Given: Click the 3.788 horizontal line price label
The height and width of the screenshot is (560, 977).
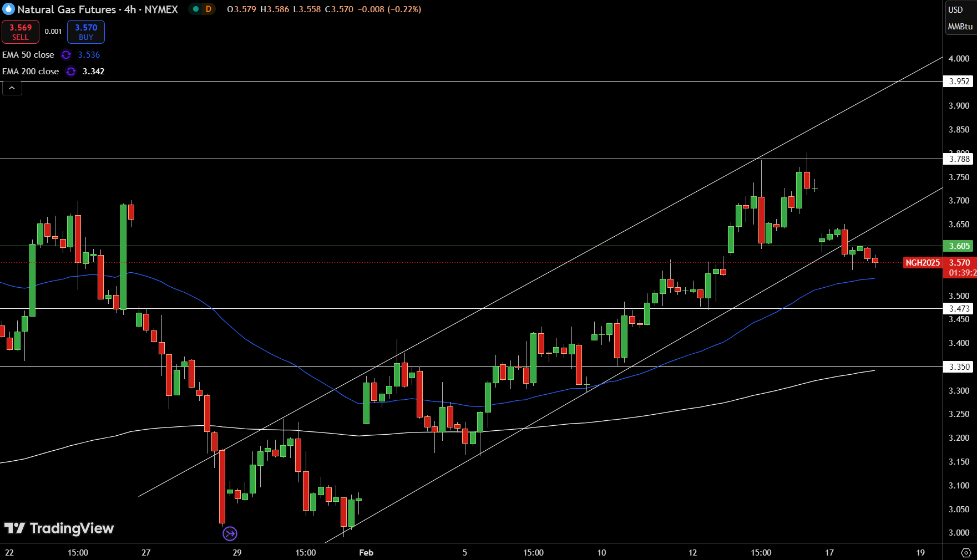Looking at the screenshot, I should click(959, 159).
